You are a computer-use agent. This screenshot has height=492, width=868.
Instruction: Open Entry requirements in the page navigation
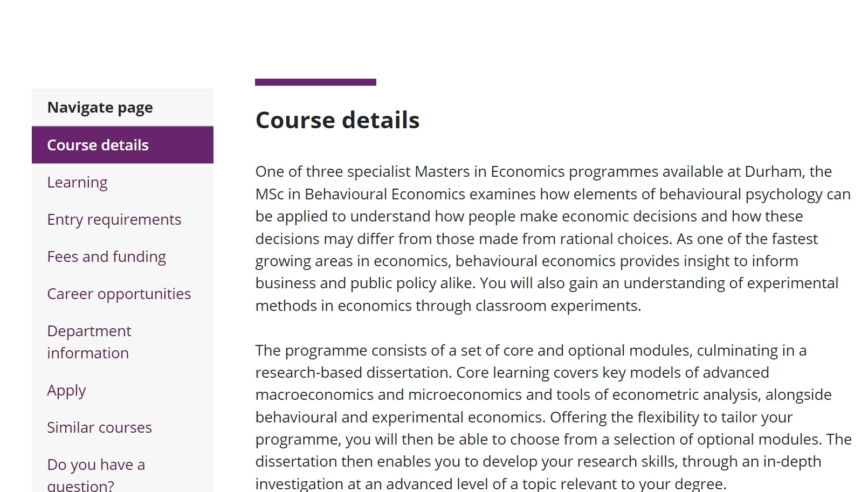114,219
